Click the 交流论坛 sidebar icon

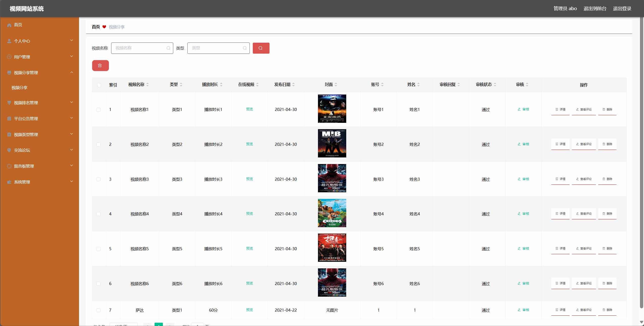point(9,150)
